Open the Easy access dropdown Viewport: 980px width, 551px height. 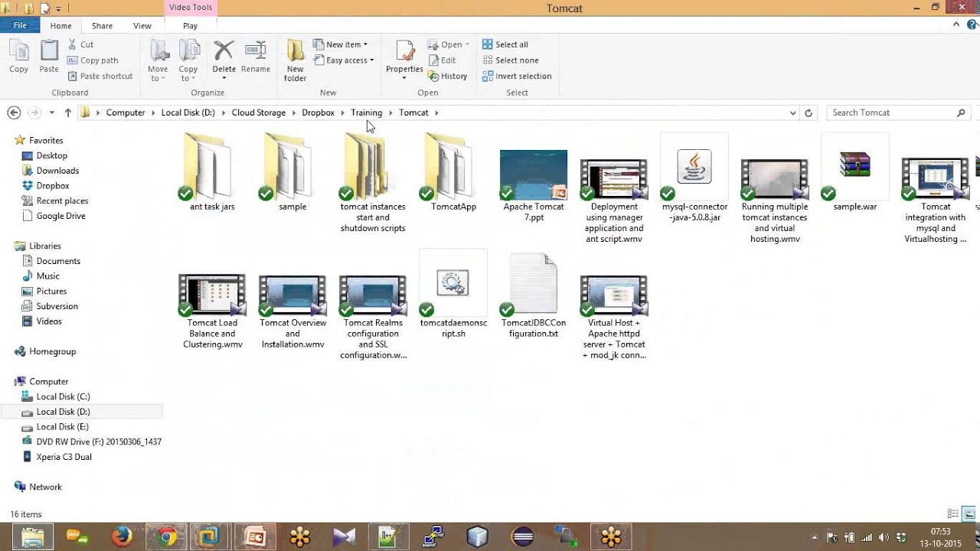point(344,60)
